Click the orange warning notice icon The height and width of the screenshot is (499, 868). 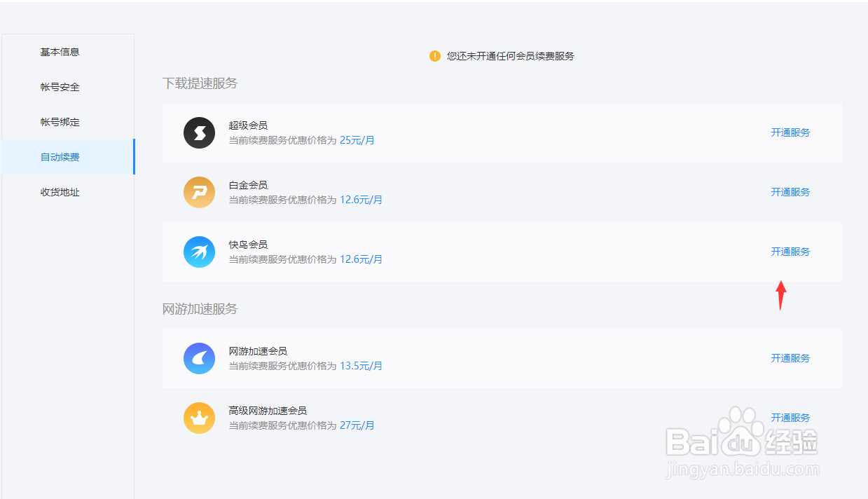pyautogui.click(x=435, y=56)
